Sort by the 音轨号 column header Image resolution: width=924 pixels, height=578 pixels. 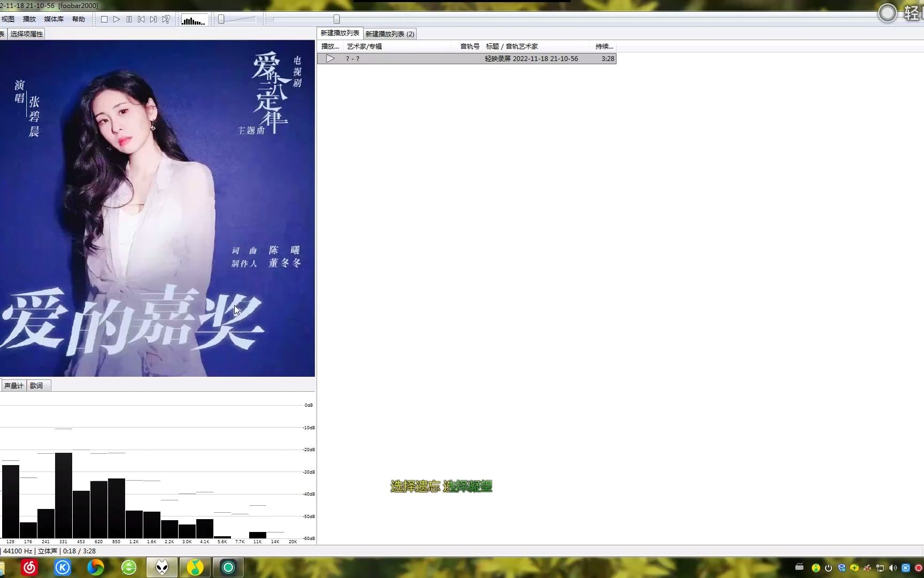click(467, 47)
